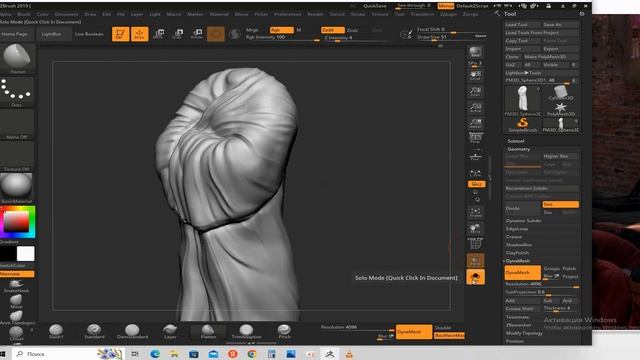Select the Pinch brush
The width and height of the screenshot is (640, 360).
284,331
